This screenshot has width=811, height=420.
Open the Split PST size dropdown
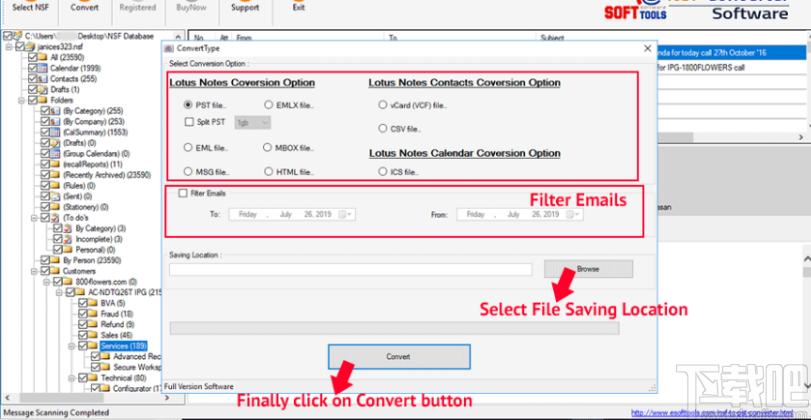tap(253, 123)
